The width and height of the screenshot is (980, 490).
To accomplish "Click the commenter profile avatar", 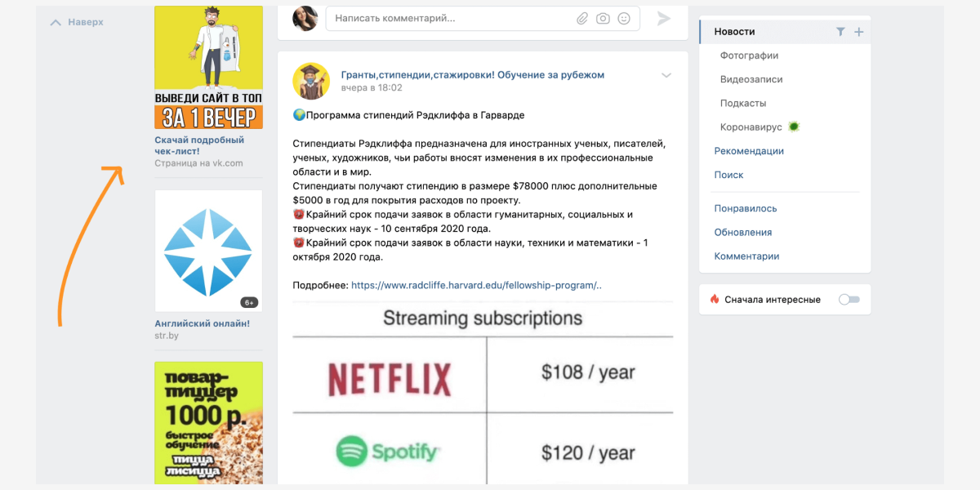I will (x=305, y=19).
